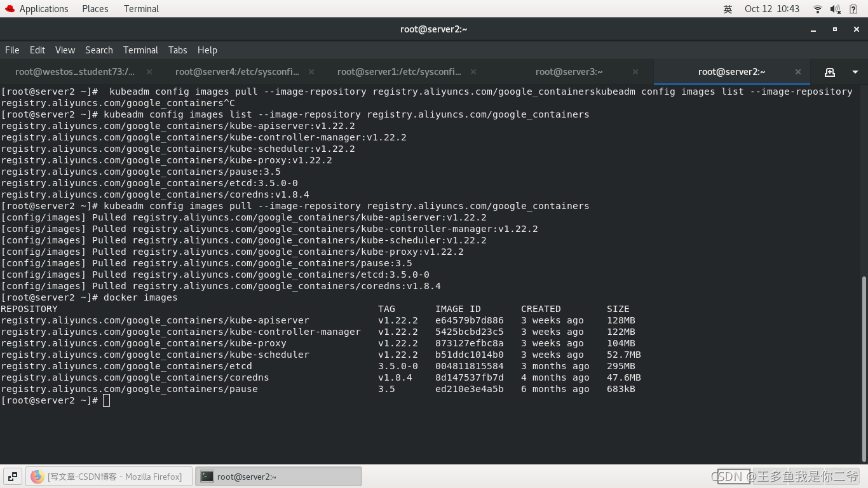Click the Pulled etcd:3.5.0-0 line

[x=215, y=274]
